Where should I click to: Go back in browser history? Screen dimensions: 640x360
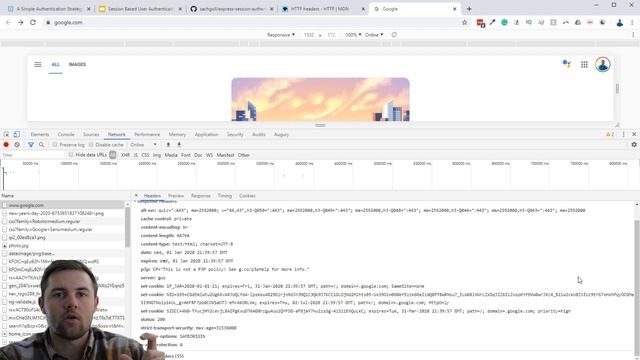[x=8, y=22]
